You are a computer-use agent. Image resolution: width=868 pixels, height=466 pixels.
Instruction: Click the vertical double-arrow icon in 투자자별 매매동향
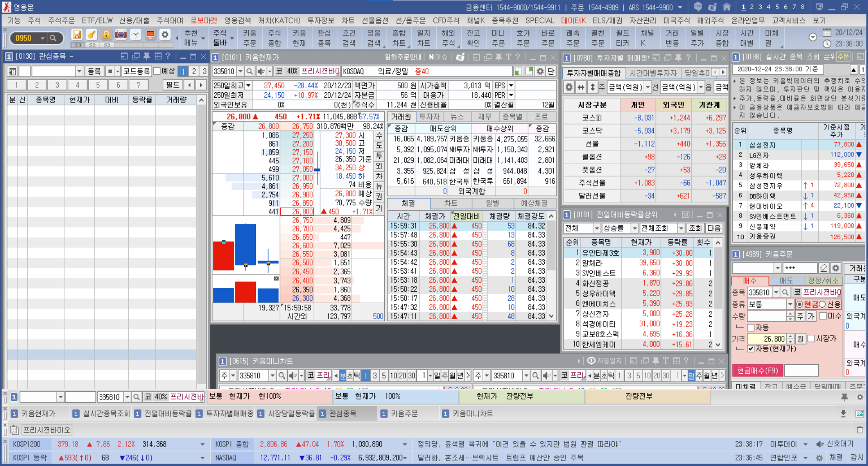pos(593,87)
